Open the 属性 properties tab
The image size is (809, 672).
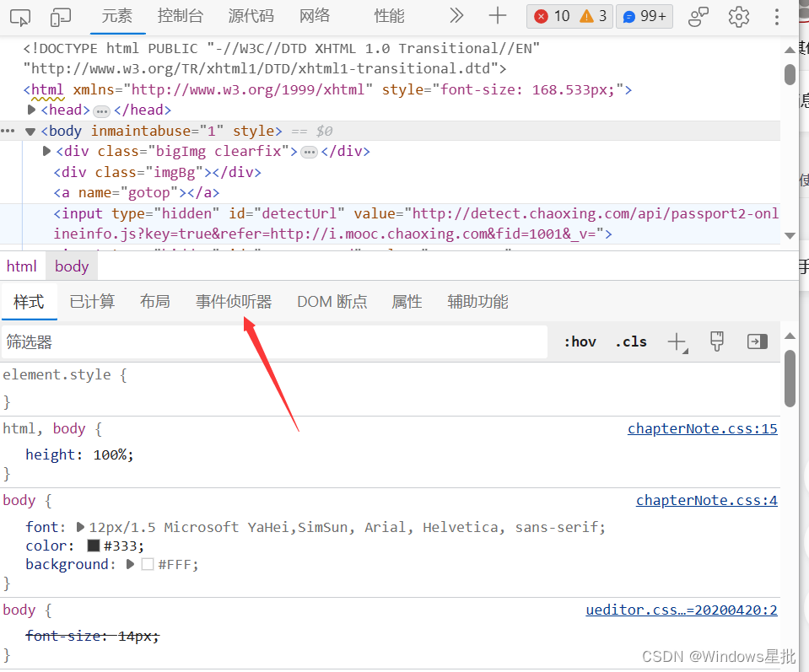pyautogui.click(x=407, y=302)
